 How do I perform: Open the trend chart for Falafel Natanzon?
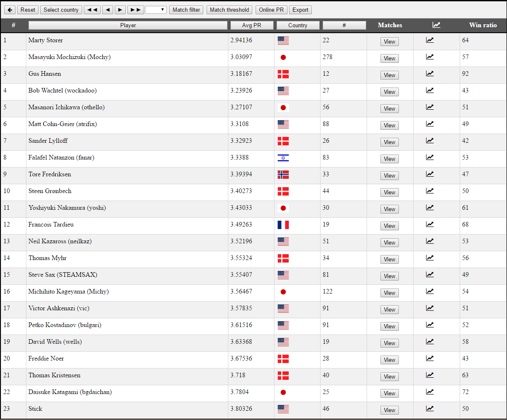tap(429, 157)
